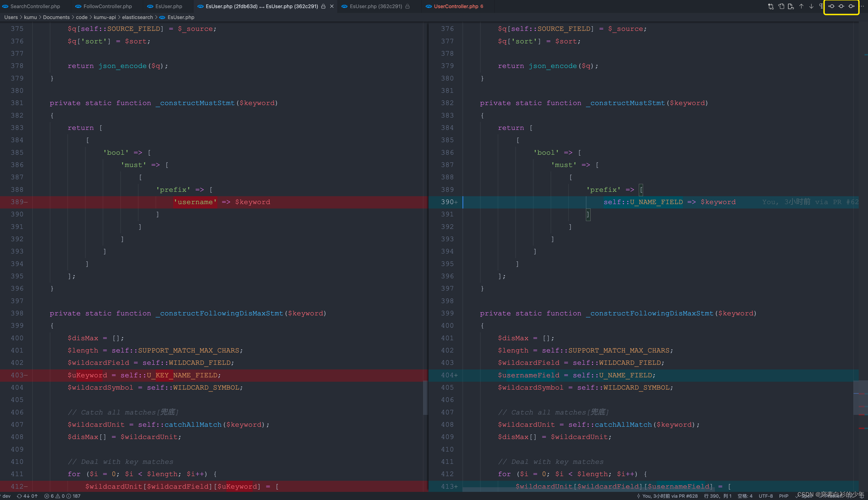Open changes with previous revision icon

click(831, 6)
